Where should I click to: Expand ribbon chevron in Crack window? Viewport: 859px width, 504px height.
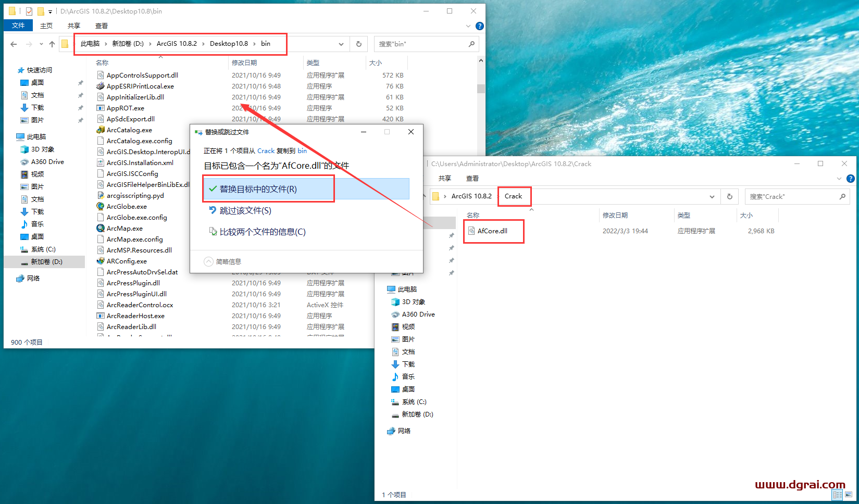(x=839, y=179)
